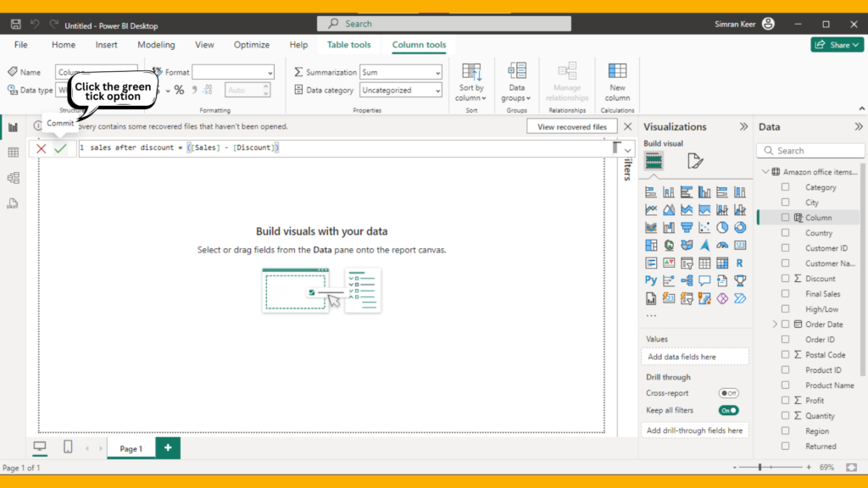Save the file using the floppy disk icon

tap(15, 25)
